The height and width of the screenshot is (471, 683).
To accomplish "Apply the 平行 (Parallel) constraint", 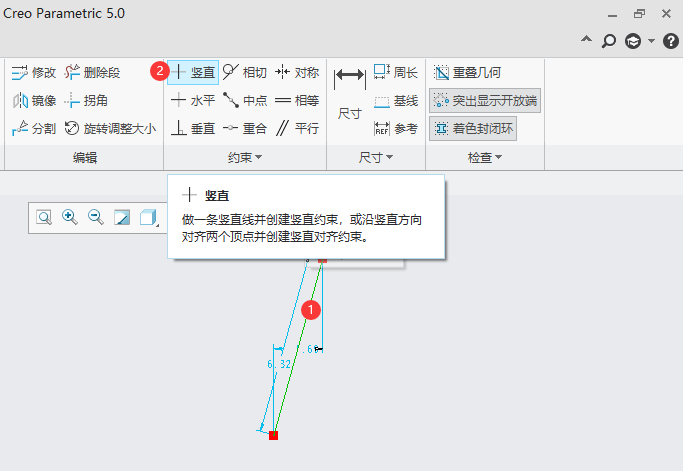I will coord(297,129).
